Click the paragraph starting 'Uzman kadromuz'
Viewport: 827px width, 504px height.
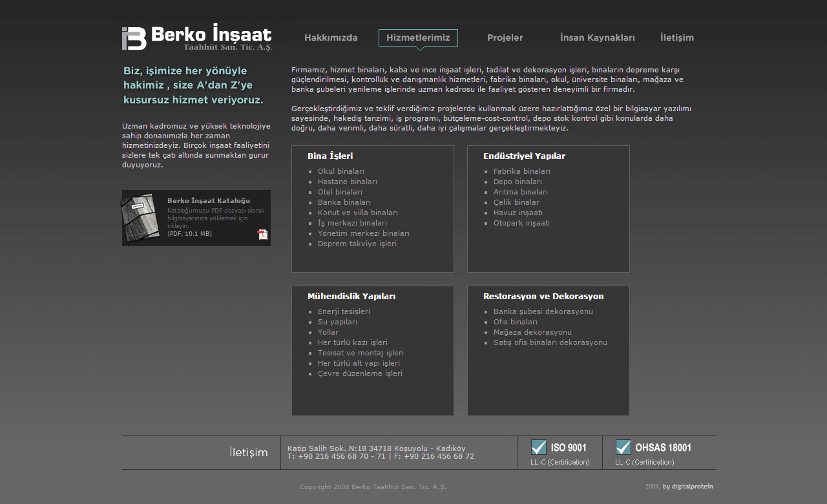point(196,145)
